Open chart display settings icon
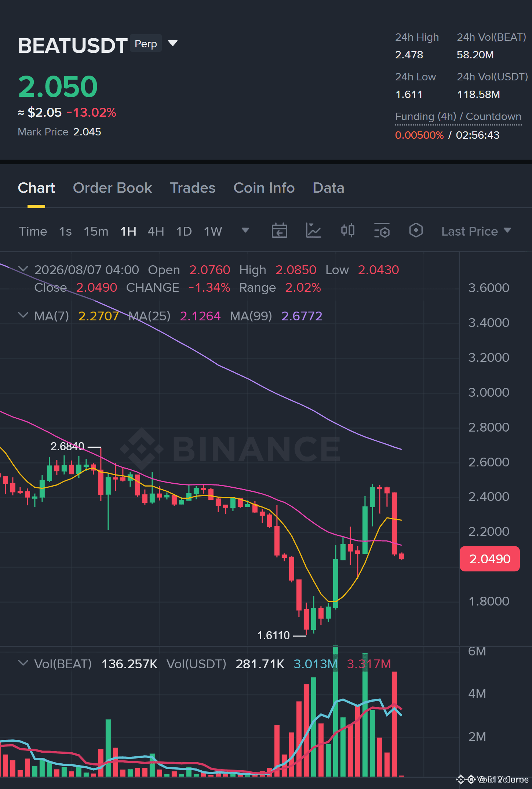532x789 pixels. click(382, 231)
